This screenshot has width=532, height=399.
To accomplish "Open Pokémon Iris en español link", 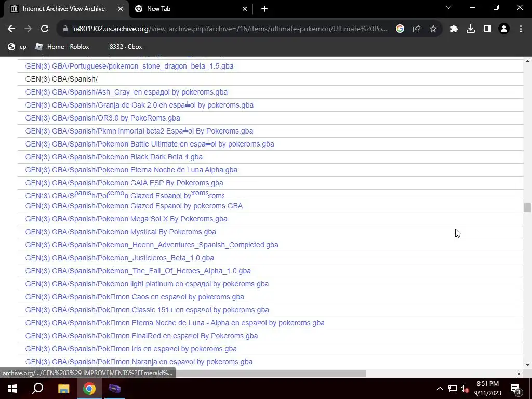I will pos(131,349).
